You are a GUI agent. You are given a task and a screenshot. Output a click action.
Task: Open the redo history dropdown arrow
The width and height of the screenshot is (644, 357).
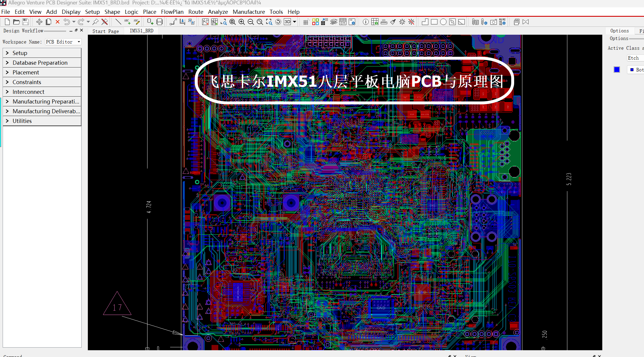[x=88, y=22]
